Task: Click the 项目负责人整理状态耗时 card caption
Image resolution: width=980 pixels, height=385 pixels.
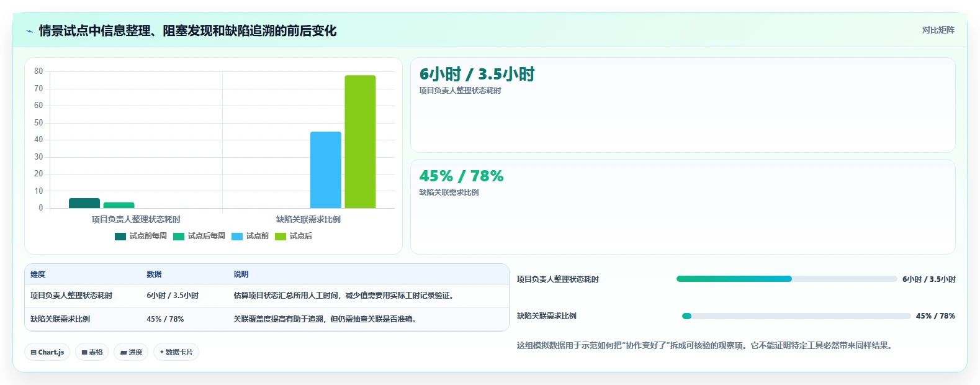Action: pyautogui.click(x=460, y=91)
